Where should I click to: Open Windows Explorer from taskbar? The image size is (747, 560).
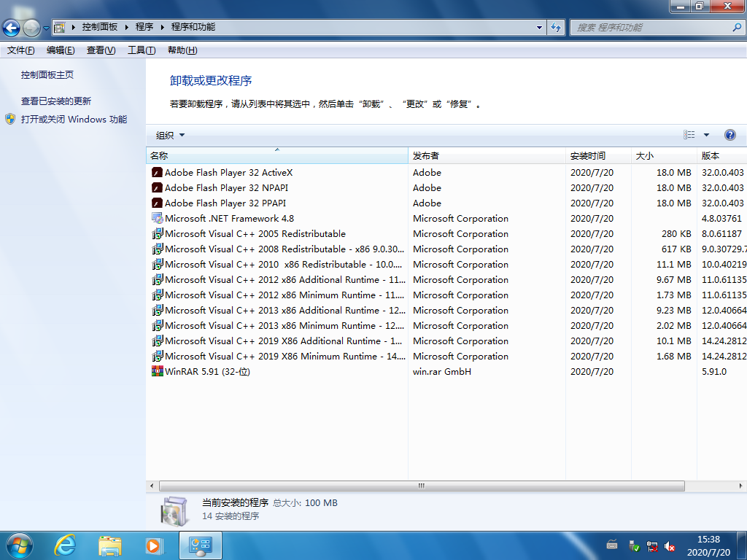pos(110,545)
